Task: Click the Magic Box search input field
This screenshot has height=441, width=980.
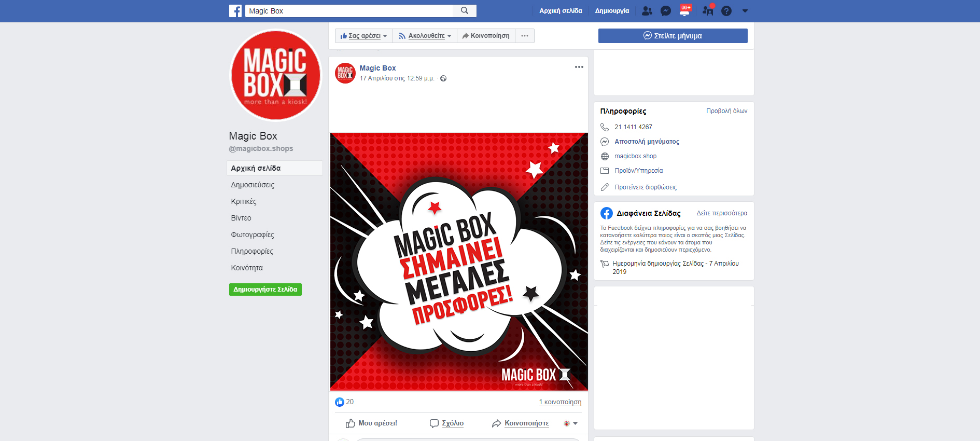Action: 349,11
